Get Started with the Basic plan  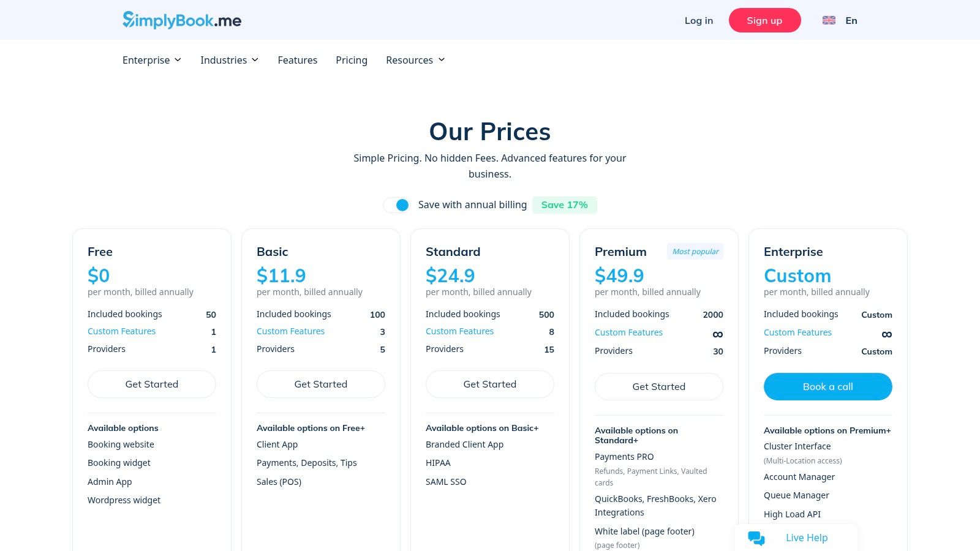coord(320,384)
